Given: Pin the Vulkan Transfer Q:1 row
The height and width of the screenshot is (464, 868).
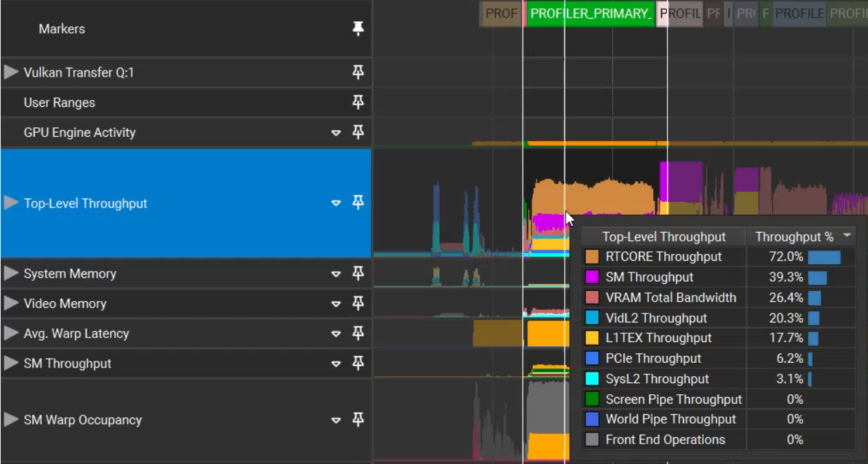Looking at the screenshot, I should 356,72.
